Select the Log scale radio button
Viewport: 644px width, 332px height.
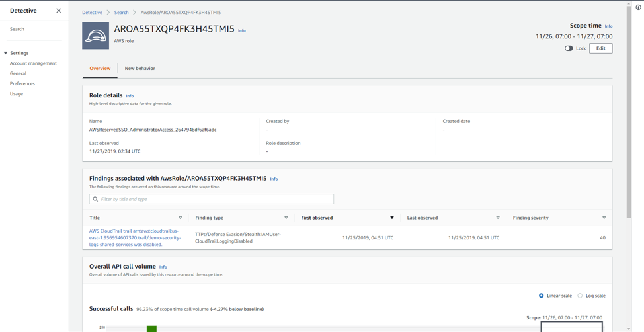point(580,296)
